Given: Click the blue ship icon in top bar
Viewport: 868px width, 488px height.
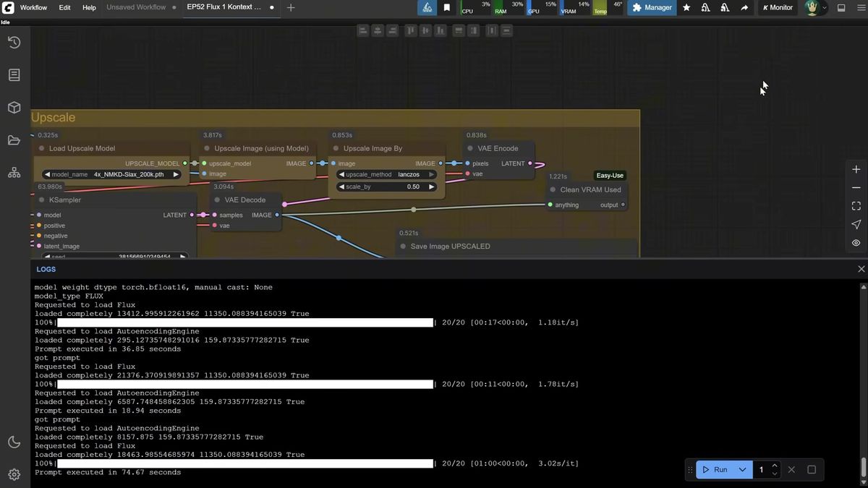Looking at the screenshot, I should pyautogui.click(x=427, y=7).
